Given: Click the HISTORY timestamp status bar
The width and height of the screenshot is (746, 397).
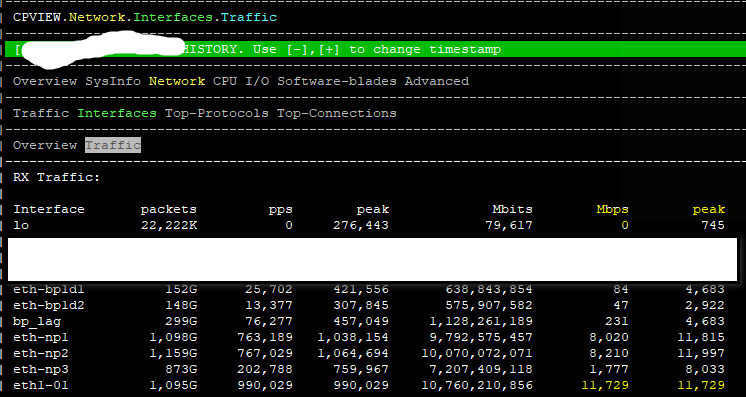Looking at the screenshot, I should click(x=375, y=49).
